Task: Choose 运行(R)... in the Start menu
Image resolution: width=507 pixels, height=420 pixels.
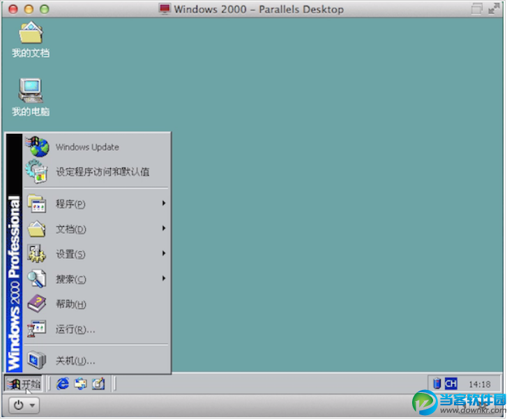Action: pos(96,329)
